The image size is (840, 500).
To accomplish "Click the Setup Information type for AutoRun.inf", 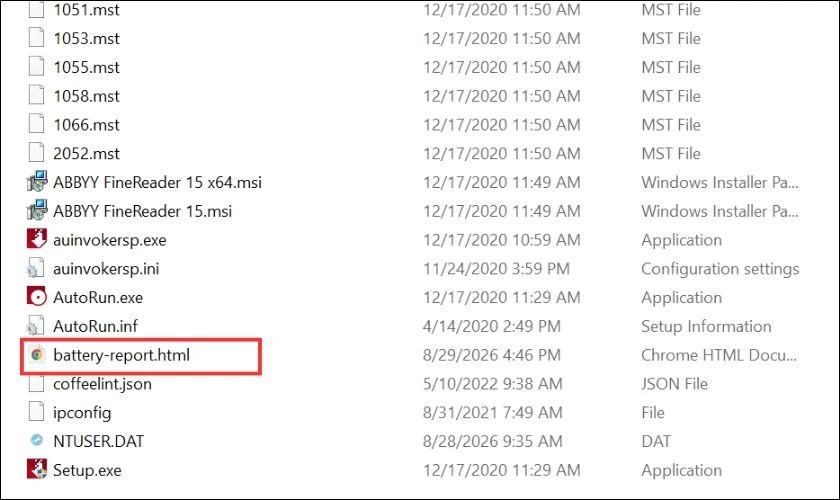I will pyautogui.click(x=706, y=326).
